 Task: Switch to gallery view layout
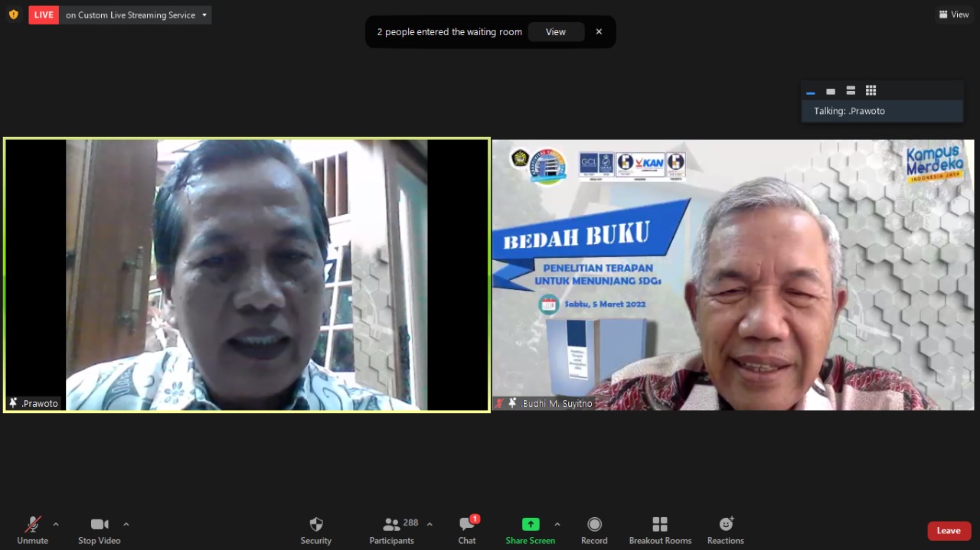pos(871,91)
